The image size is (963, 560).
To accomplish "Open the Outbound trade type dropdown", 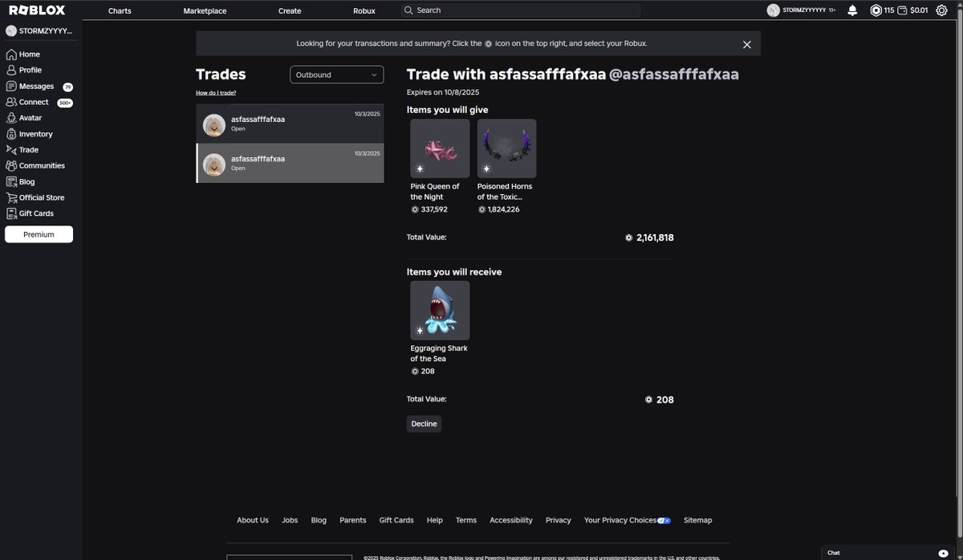I will (x=337, y=75).
